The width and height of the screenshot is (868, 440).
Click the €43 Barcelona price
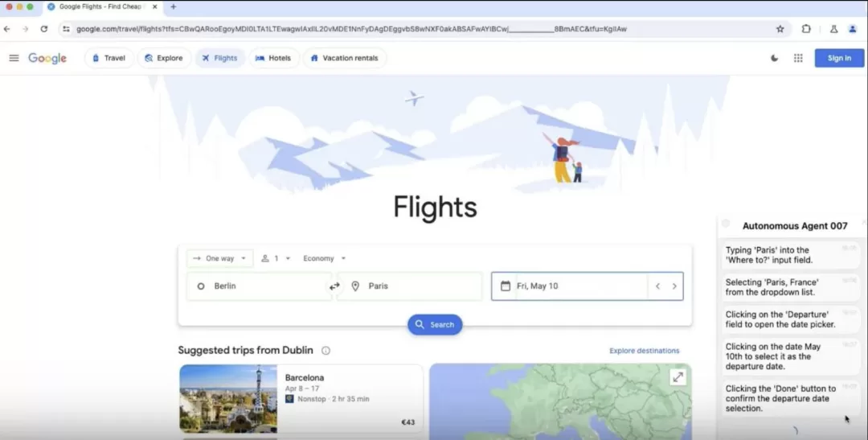[x=408, y=422]
